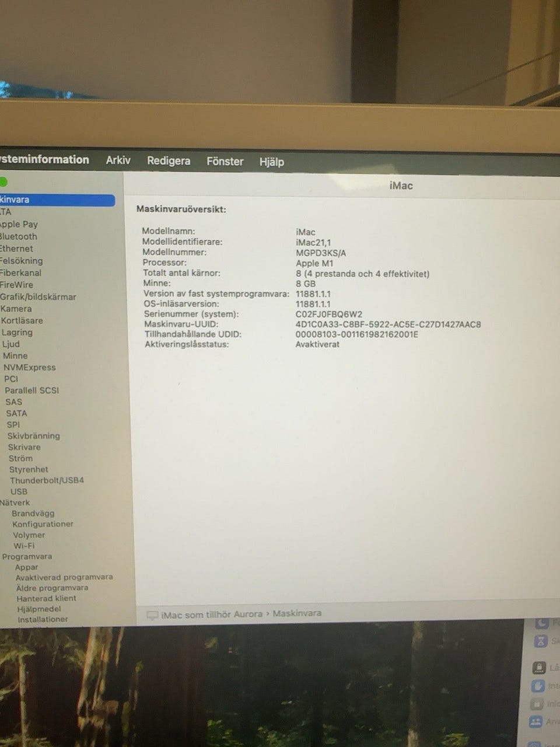Select Ljud in sidebar
The width and height of the screenshot is (560, 747).
11,344
